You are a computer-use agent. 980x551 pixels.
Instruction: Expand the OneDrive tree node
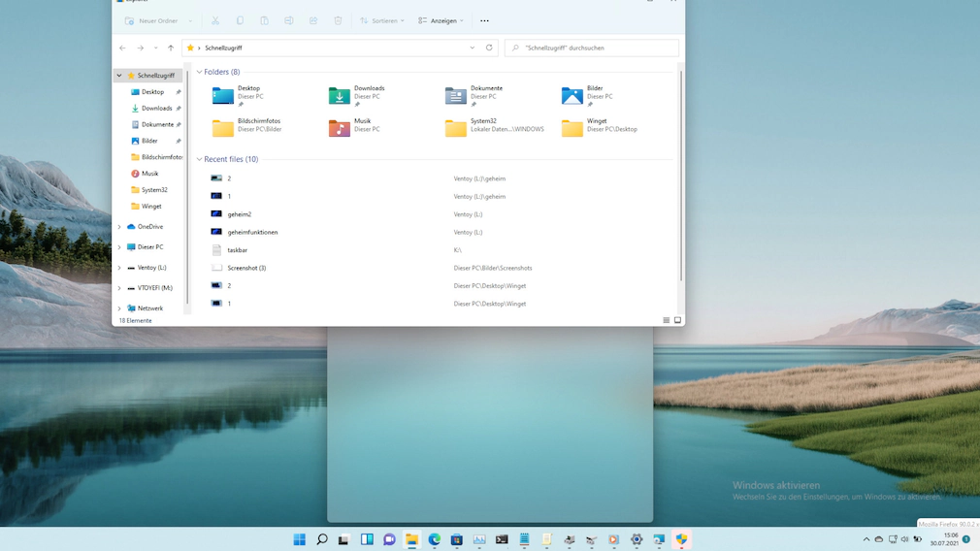119,227
